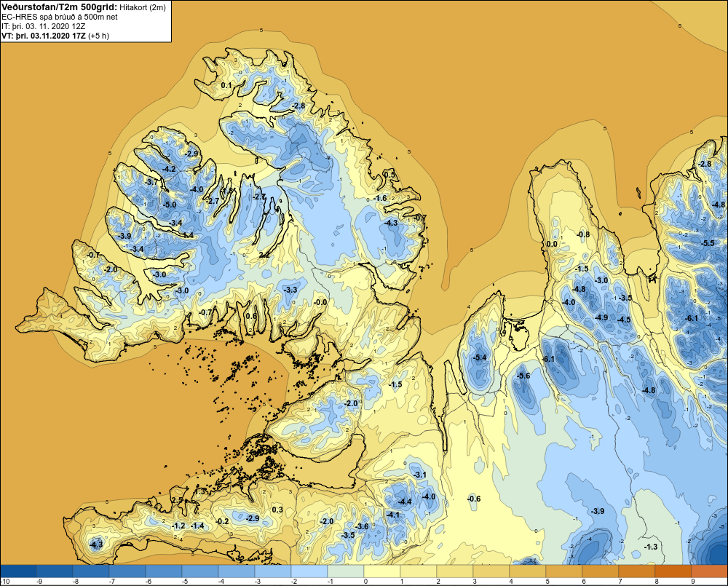Screen dimensions: 728x586
Task: Click the legend swatch between -6 and -5
Action: (x=164, y=571)
